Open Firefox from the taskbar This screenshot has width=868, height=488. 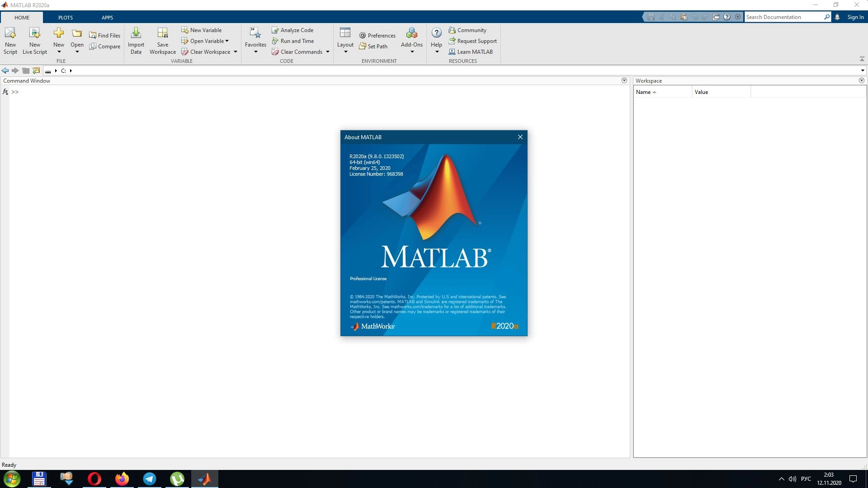(x=122, y=479)
